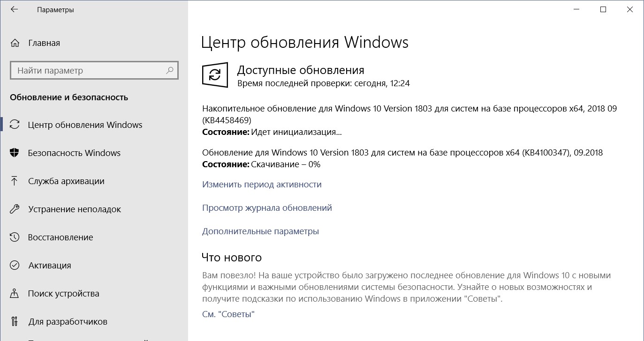Click the Windows Security shield icon
The image size is (644, 341).
pyautogui.click(x=15, y=153)
